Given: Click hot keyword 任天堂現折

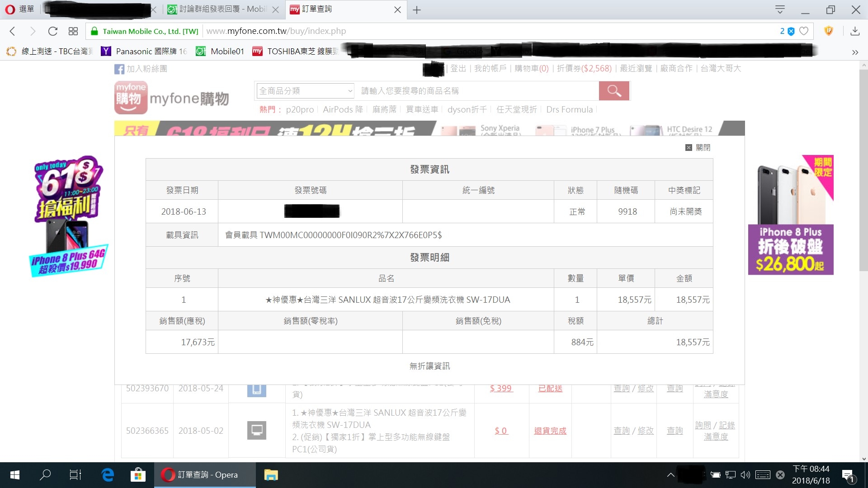Looking at the screenshot, I should point(516,109).
